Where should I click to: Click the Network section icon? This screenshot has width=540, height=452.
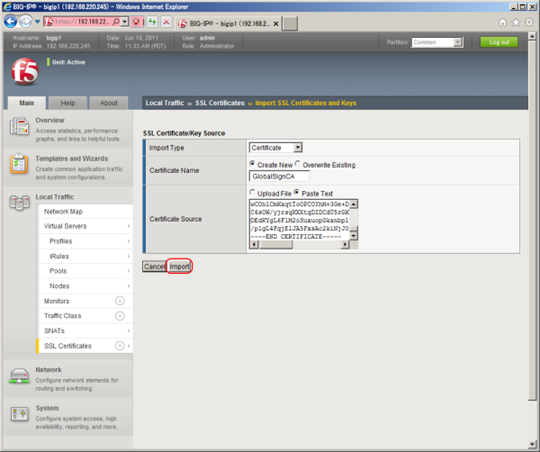tap(19, 376)
